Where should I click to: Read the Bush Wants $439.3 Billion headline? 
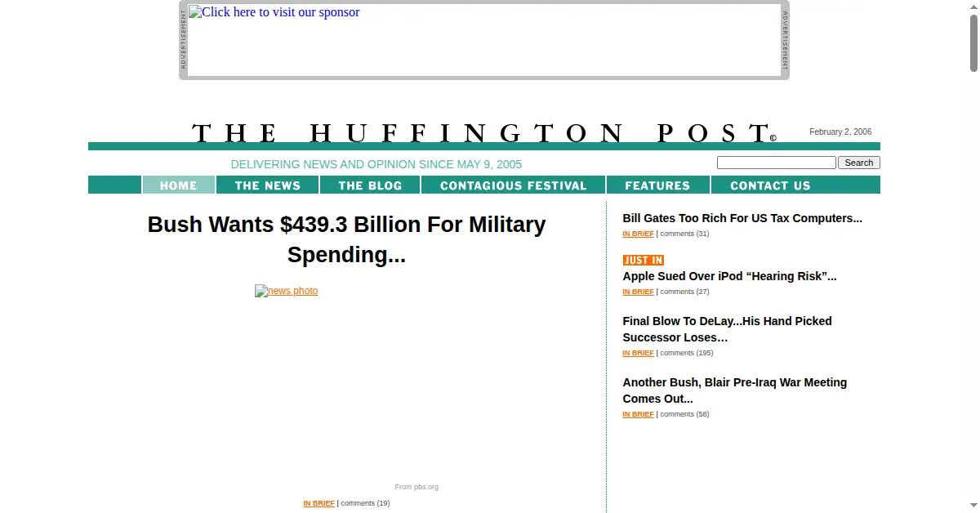[x=346, y=239]
